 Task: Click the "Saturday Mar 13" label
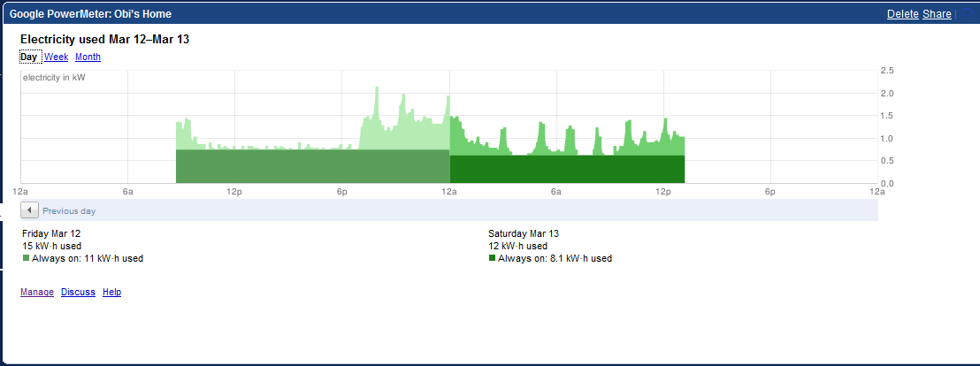[524, 233]
